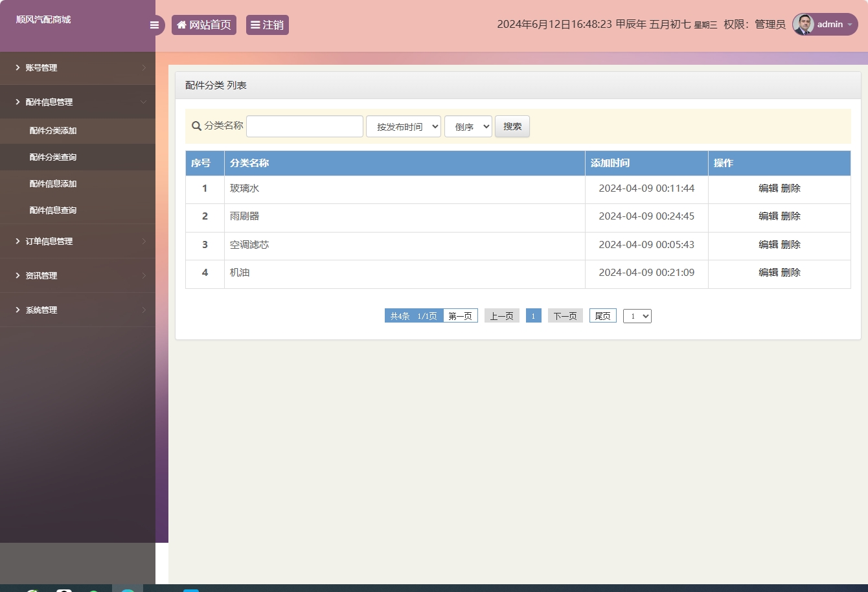The height and width of the screenshot is (592, 868).
Task: Click the arrow icon beside 系统管理
Action: 17,310
